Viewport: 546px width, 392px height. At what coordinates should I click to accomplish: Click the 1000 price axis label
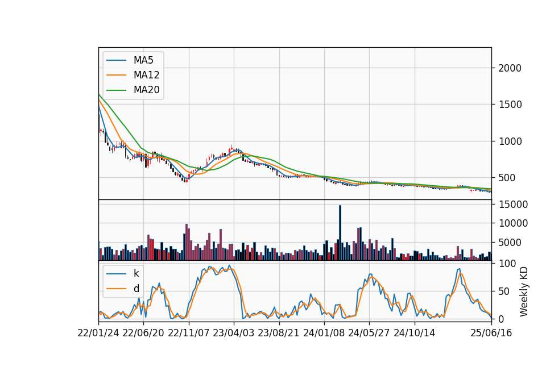pyautogui.click(x=510, y=141)
